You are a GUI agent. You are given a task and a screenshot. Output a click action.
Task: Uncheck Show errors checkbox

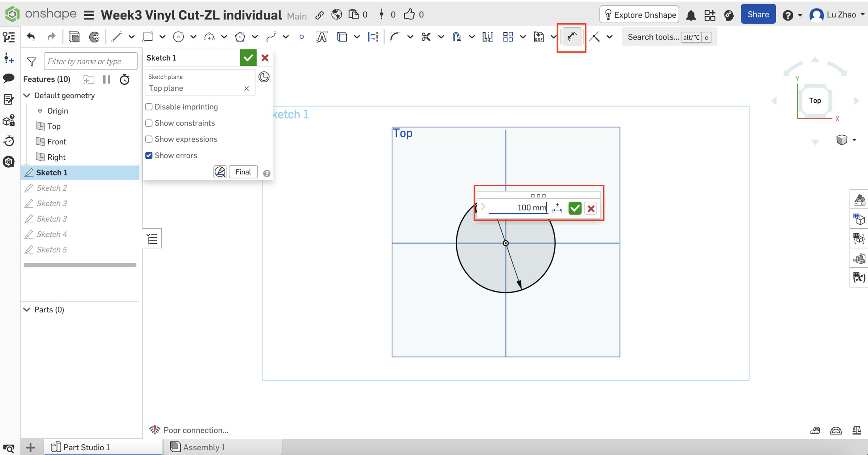149,155
